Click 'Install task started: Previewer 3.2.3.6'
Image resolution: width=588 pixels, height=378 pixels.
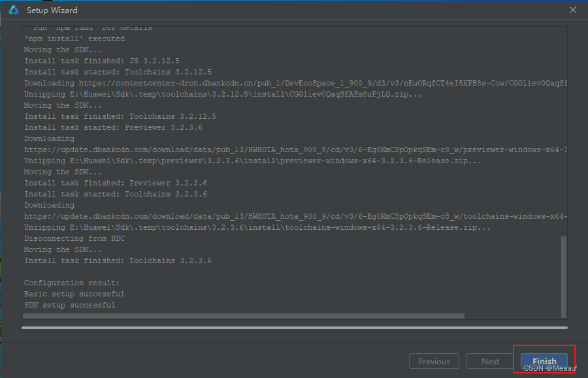(113, 128)
